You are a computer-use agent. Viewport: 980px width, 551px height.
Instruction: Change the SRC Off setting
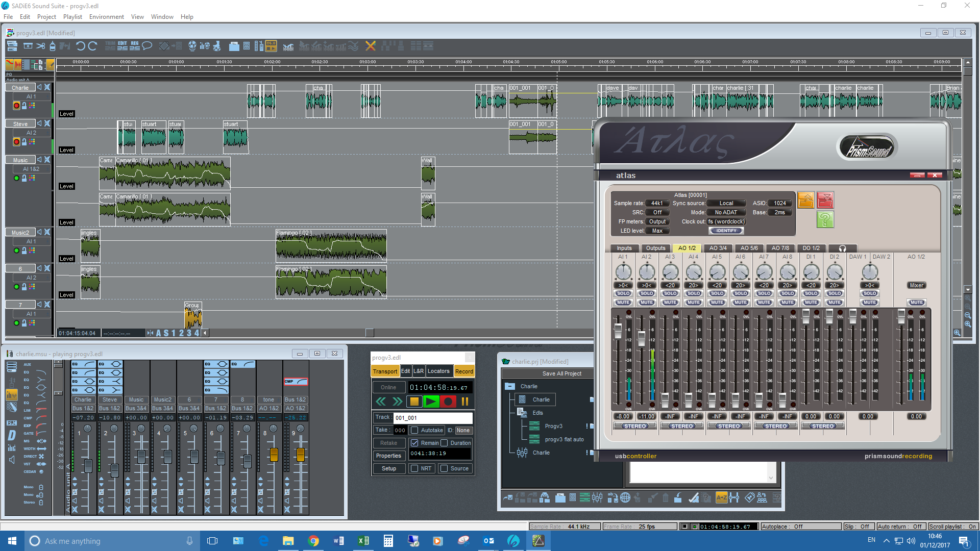[657, 212]
